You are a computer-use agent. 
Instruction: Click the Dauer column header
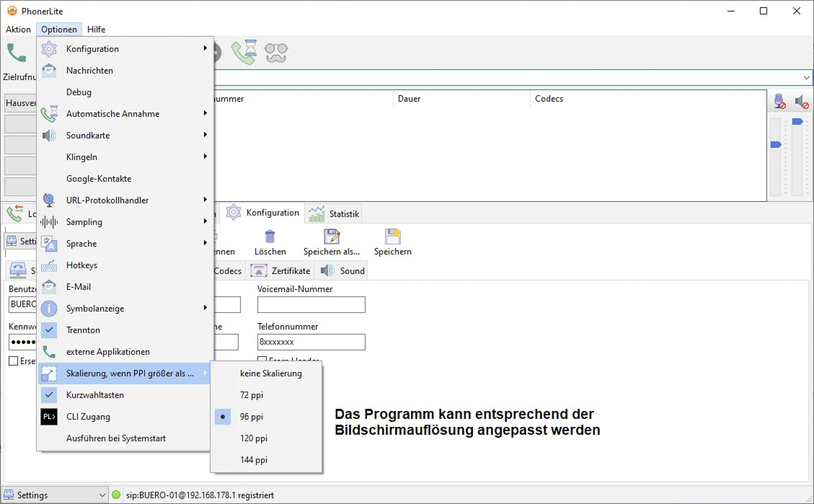[461, 99]
